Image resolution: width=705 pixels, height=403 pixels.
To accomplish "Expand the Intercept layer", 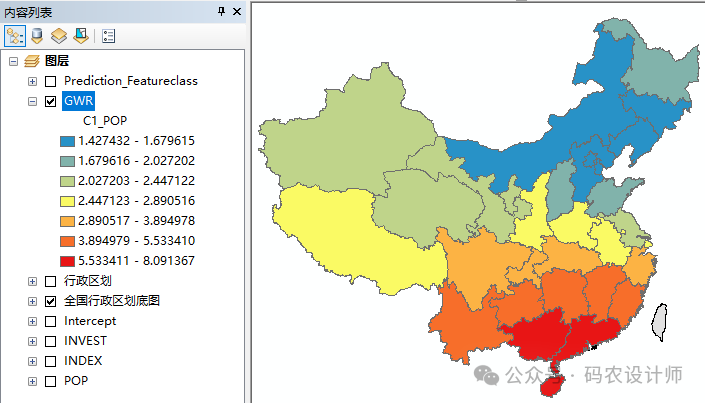I will click(32, 322).
